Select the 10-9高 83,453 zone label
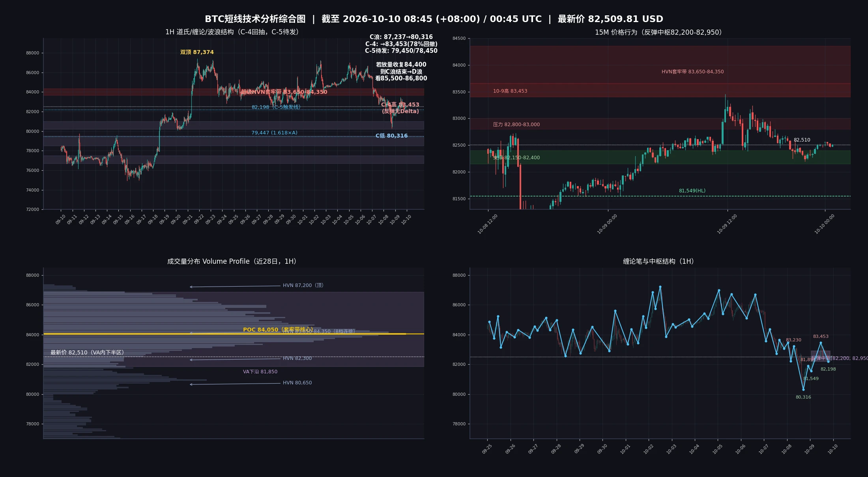The height and width of the screenshot is (477, 868). (510, 91)
